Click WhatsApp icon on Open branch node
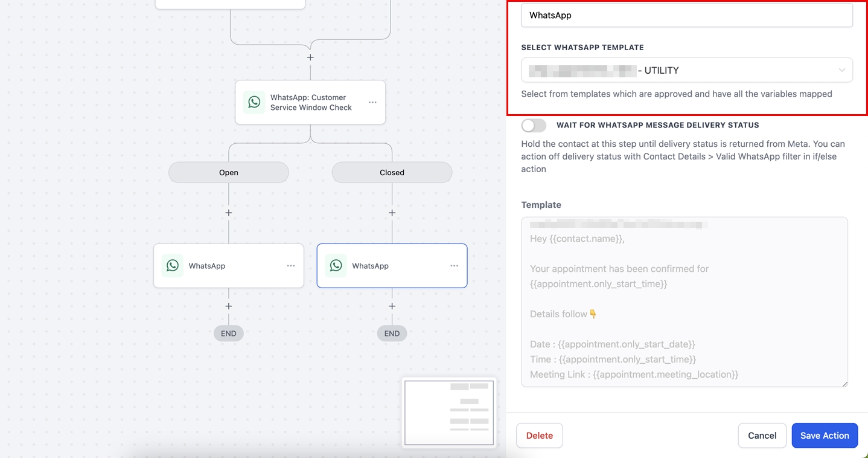The height and width of the screenshot is (458, 868). (x=173, y=266)
